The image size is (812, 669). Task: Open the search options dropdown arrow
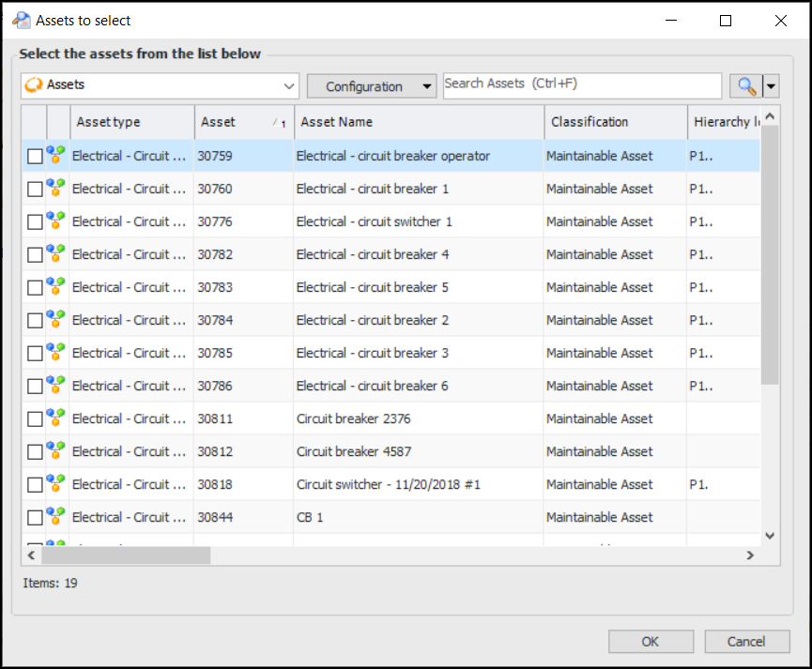(x=772, y=86)
